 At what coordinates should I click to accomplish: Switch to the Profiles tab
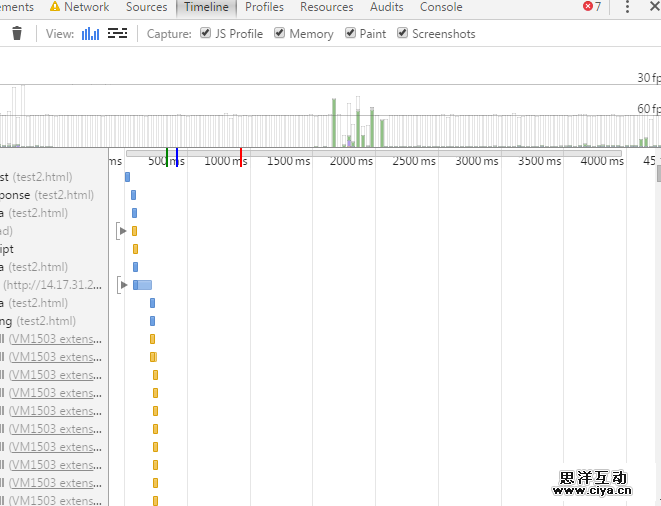(264, 7)
